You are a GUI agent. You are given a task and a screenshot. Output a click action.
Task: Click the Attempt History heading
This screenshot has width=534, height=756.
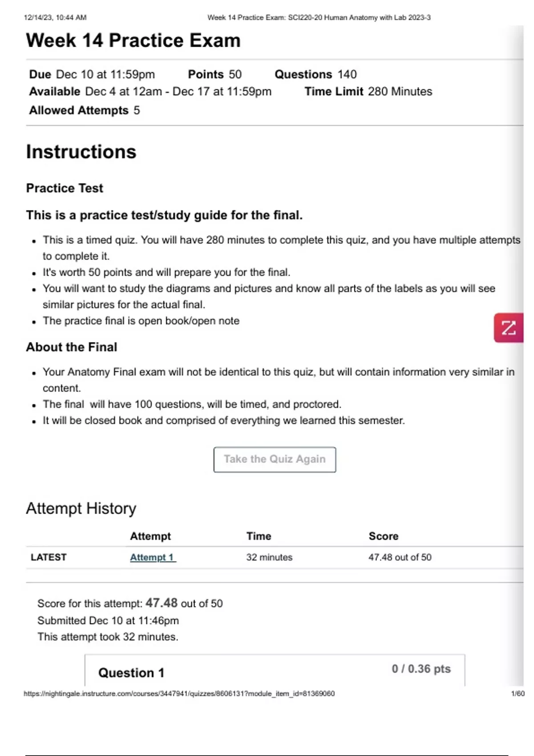tap(81, 508)
